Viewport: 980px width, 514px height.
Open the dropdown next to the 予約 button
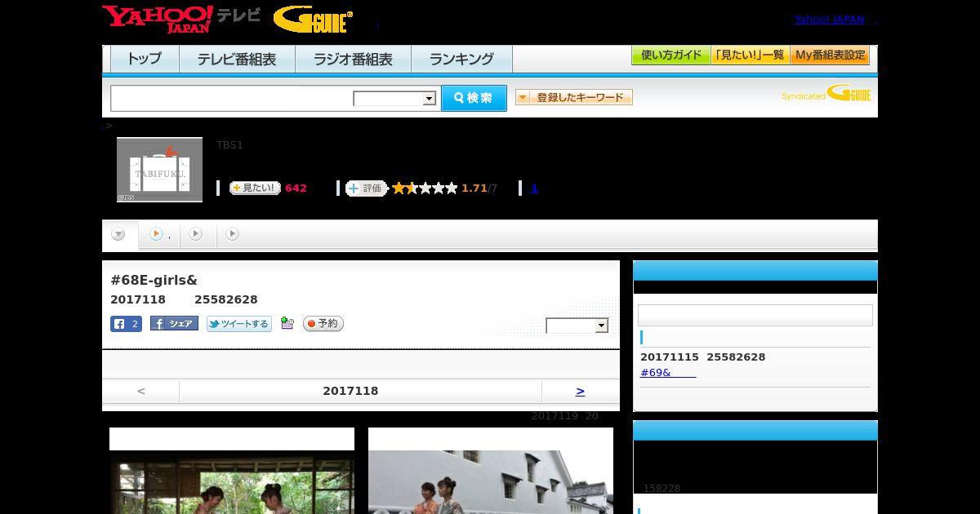coord(577,326)
